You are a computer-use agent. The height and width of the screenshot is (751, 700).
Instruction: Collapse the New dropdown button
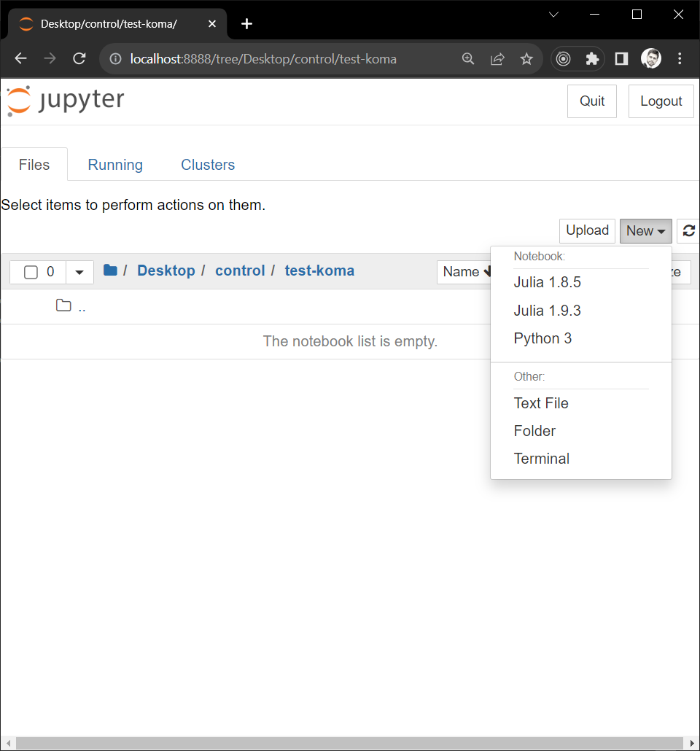pos(645,231)
